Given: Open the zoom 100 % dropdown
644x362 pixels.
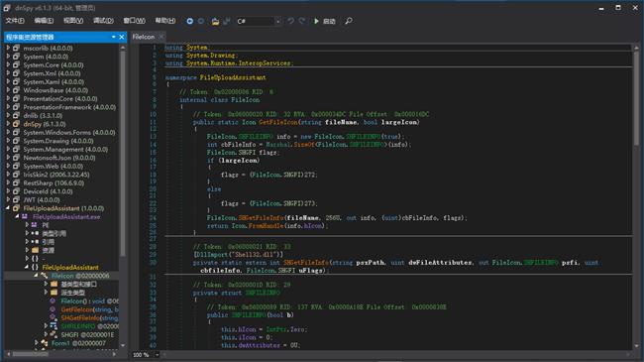Looking at the screenshot, I should pyautogui.click(x=146, y=355).
